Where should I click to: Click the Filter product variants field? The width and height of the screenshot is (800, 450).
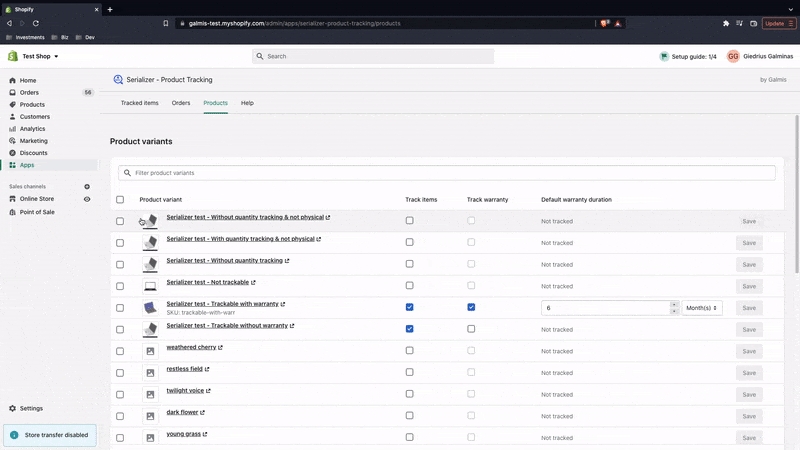click(447, 173)
